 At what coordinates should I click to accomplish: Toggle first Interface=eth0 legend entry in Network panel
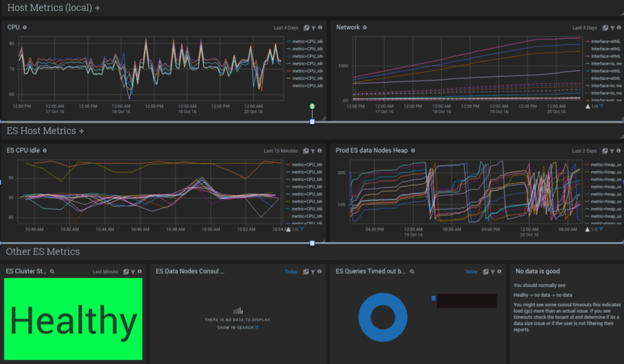[x=603, y=41]
